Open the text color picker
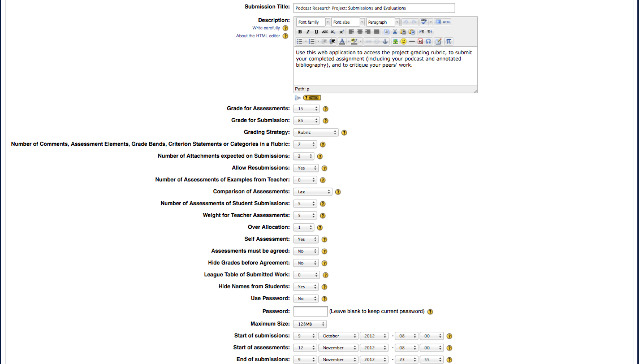 pos(342,41)
